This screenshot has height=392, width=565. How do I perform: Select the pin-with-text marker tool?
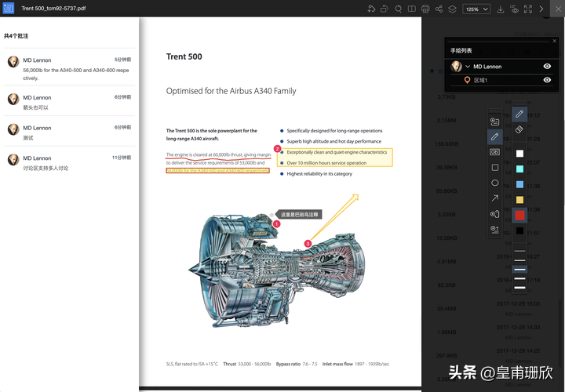[x=494, y=229]
